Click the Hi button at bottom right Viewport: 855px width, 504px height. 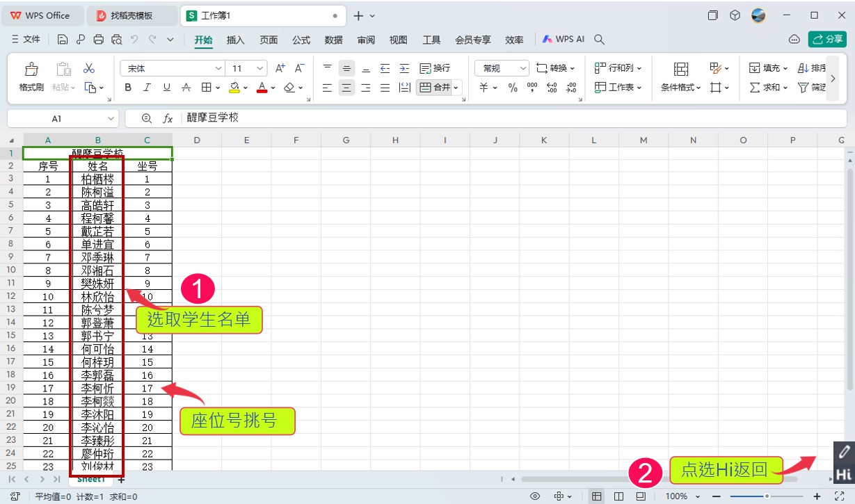pos(843,475)
